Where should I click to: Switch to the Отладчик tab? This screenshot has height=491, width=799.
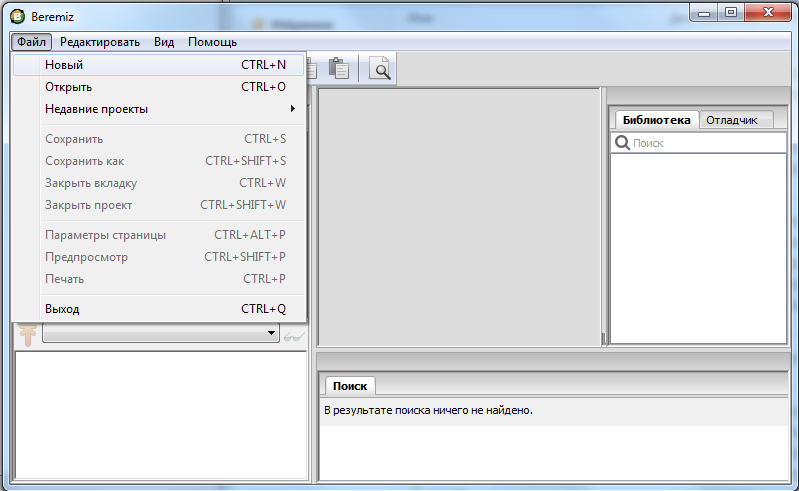(732, 120)
